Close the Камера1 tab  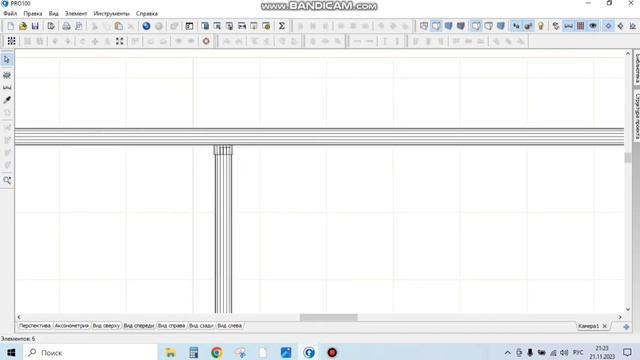pos(605,326)
